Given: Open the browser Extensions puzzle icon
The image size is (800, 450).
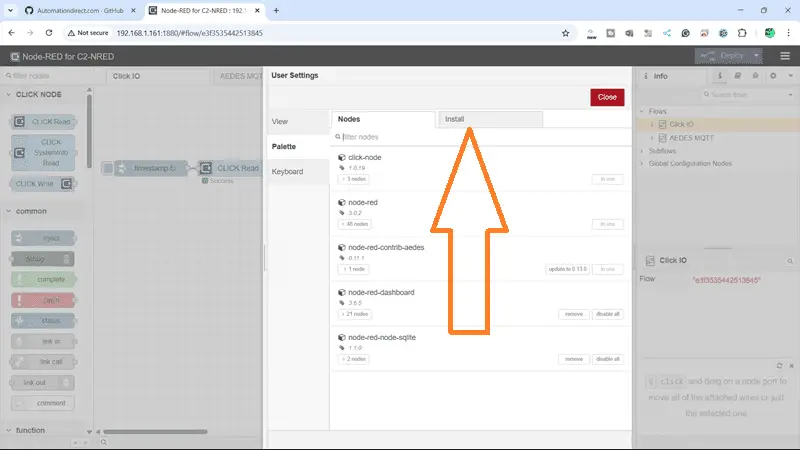Looking at the screenshot, I should tap(742, 33).
